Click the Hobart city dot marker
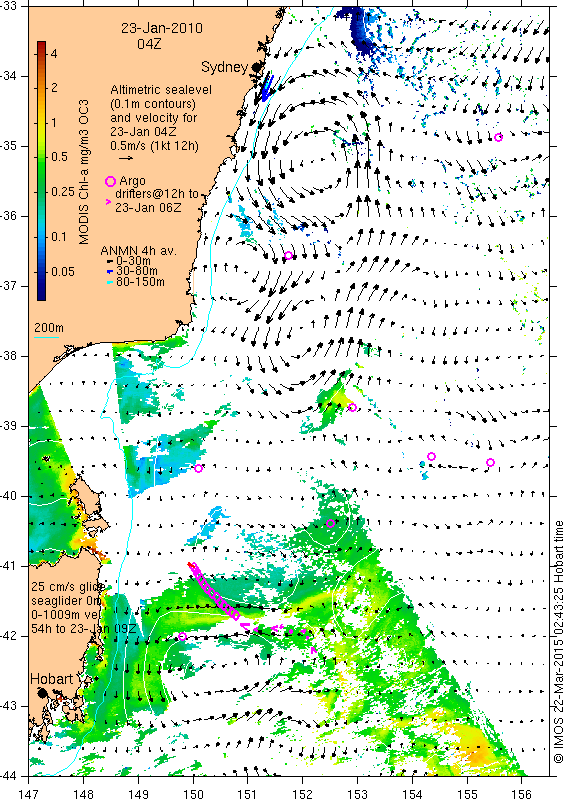570x800 pixels. click(x=42, y=692)
